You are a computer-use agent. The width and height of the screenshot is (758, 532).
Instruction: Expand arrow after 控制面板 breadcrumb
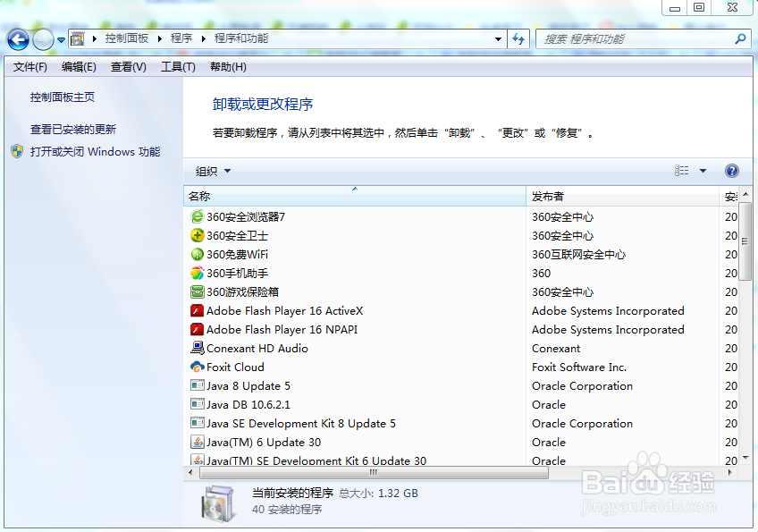[159, 38]
